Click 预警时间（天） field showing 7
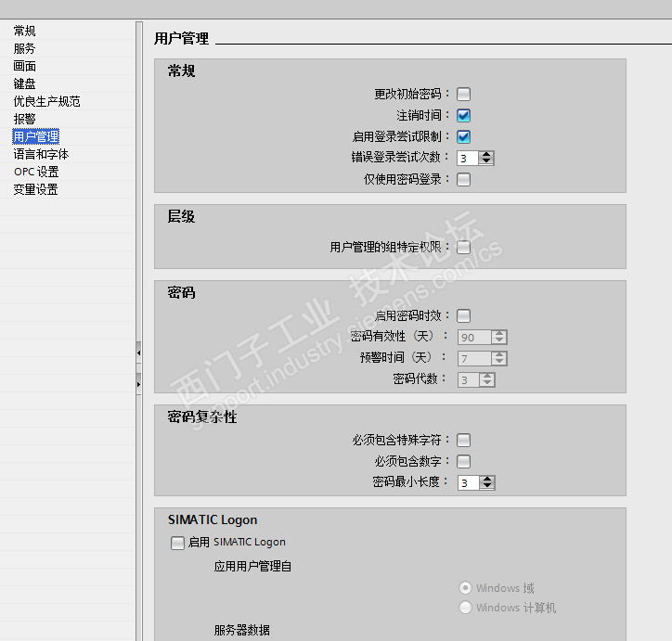Screen dimensions: 672x641 point(474,358)
